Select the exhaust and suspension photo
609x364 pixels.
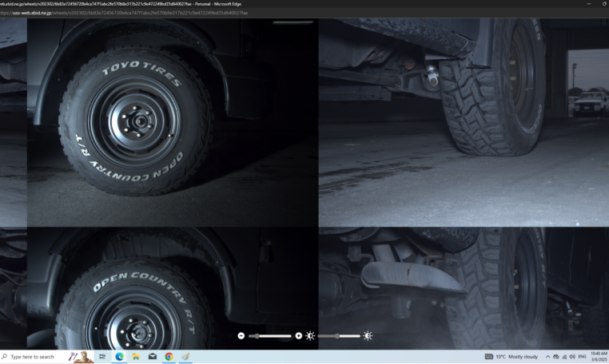(464, 288)
